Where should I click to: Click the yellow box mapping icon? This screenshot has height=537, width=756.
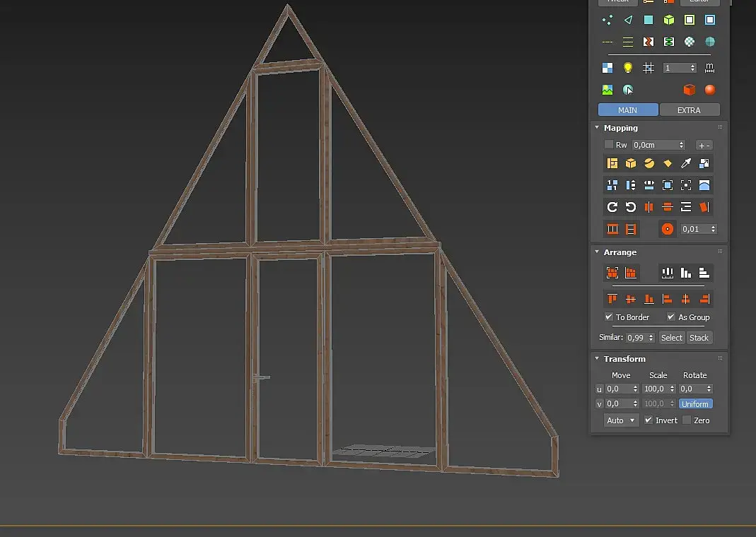[631, 163]
